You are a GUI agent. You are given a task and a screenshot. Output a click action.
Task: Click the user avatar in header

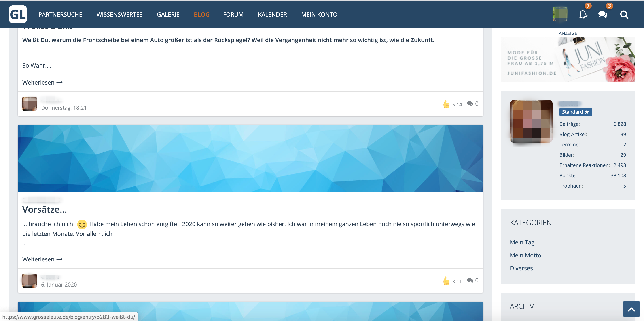pos(560,14)
